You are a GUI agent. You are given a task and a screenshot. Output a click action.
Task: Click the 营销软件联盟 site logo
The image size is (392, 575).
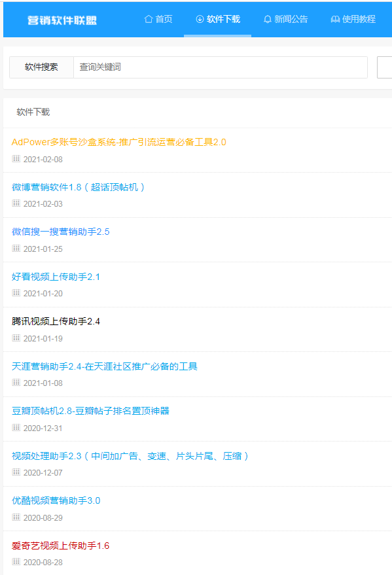pos(62,20)
